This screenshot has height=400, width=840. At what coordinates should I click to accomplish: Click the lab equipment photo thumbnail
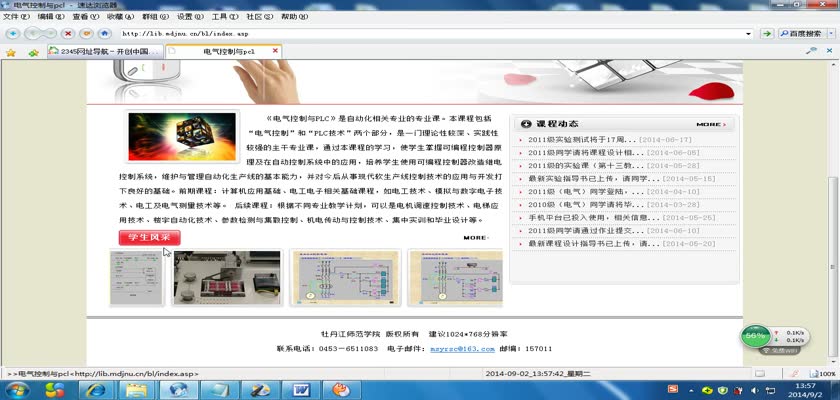pyautogui.click(x=227, y=277)
